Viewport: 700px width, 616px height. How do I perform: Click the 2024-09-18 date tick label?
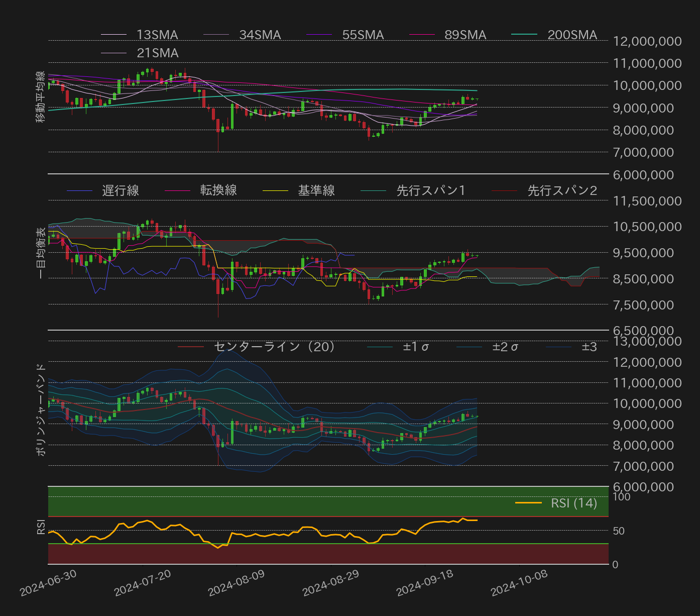coord(425,583)
